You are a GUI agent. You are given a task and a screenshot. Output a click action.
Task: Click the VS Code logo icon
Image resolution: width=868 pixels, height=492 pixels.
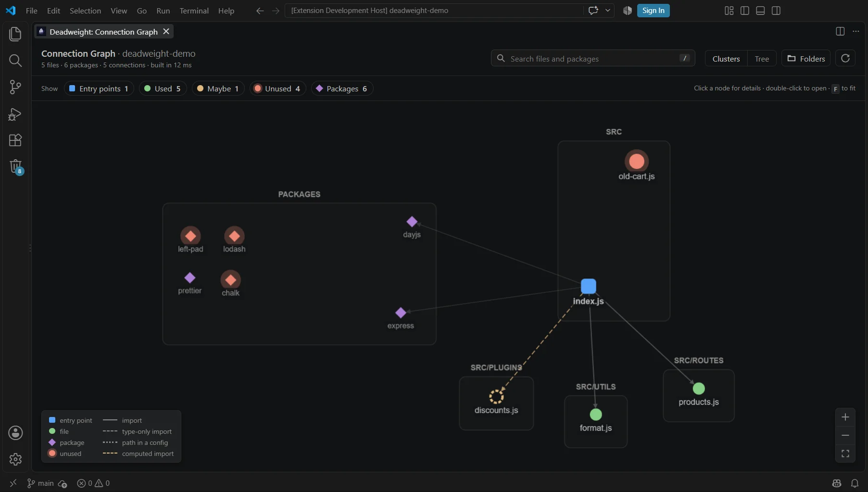pos(11,11)
